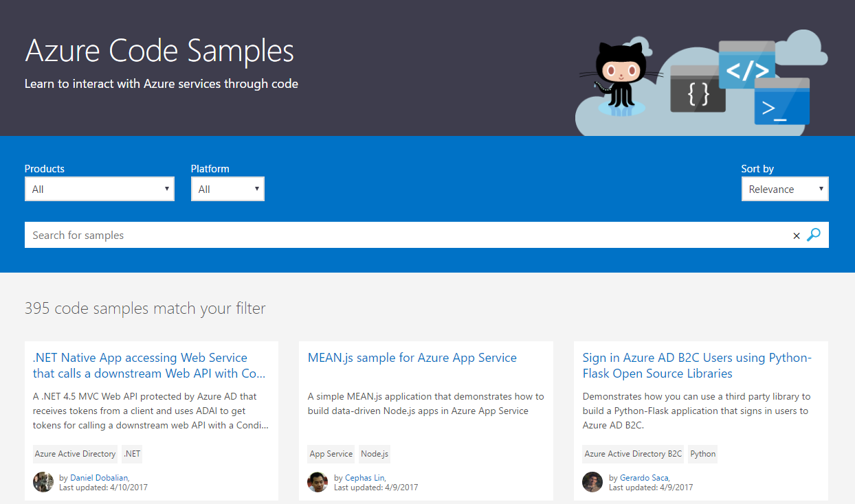Select the Node.js tag
Viewport: 855px width, 504px height.
point(375,454)
